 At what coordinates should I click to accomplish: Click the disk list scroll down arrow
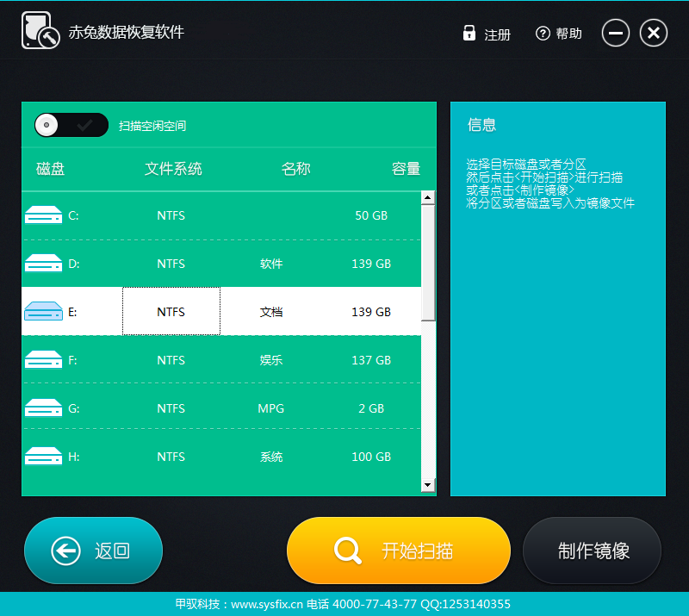[x=428, y=485]
